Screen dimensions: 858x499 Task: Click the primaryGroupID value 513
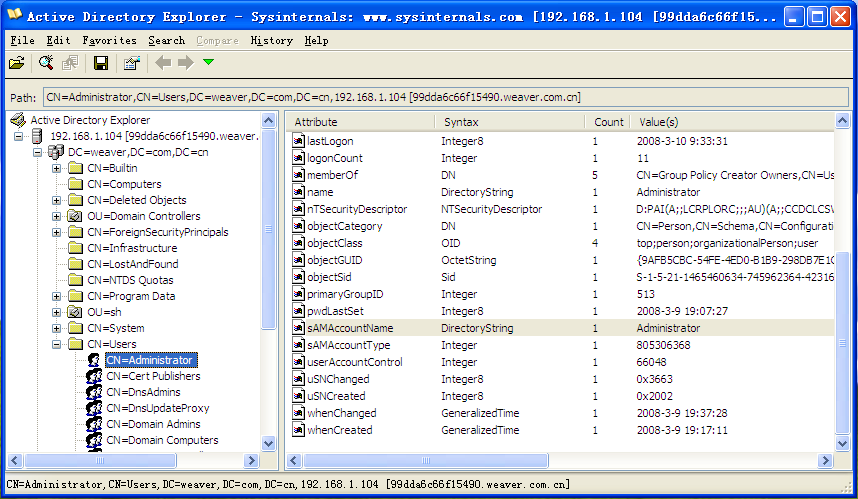646,294
